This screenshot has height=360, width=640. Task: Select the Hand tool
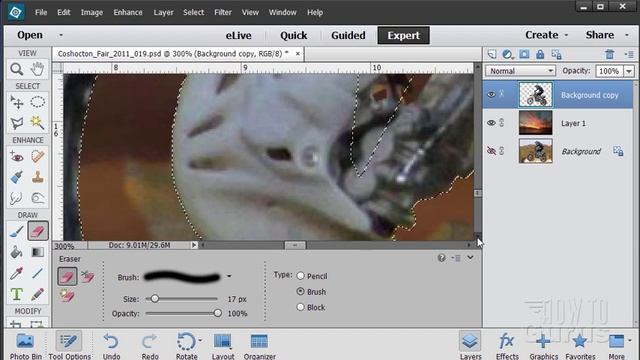37,69
